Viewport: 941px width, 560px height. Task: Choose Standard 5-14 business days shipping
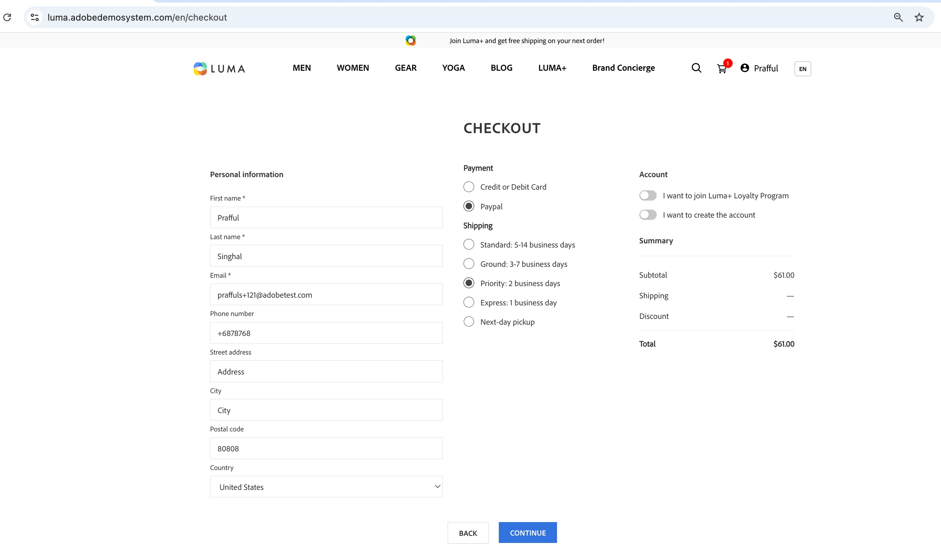[469, 245]
